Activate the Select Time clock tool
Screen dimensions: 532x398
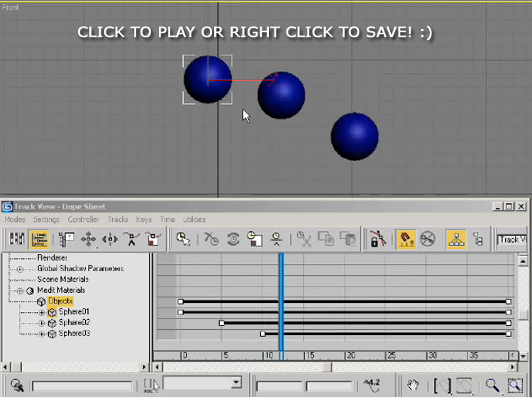(255, 240)
